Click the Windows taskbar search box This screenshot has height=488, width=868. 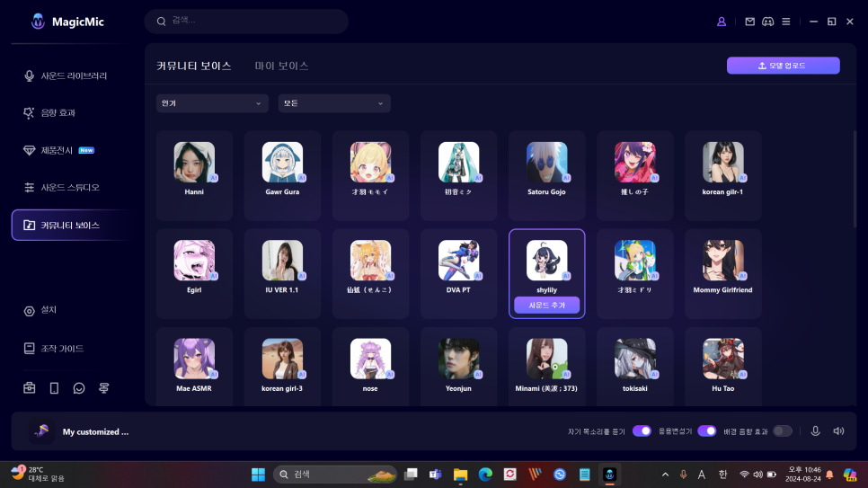coord(335,475)
